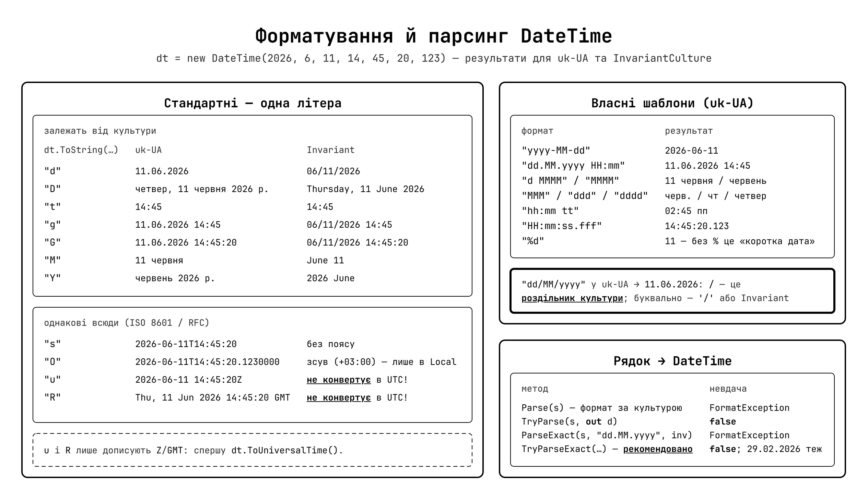Click underlined 'не конвертує' in the "R" row
Screen dimensions: 868x500
tap(339, 398)
